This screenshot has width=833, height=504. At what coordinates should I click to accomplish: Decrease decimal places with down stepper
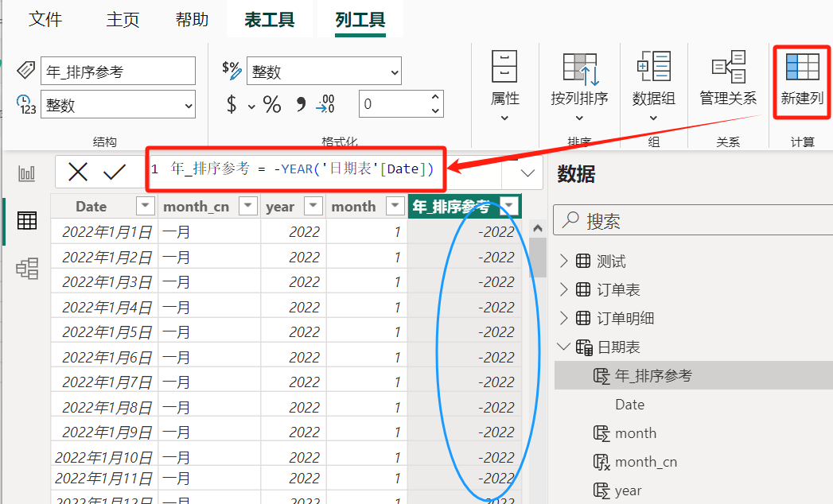pos(436,111)
